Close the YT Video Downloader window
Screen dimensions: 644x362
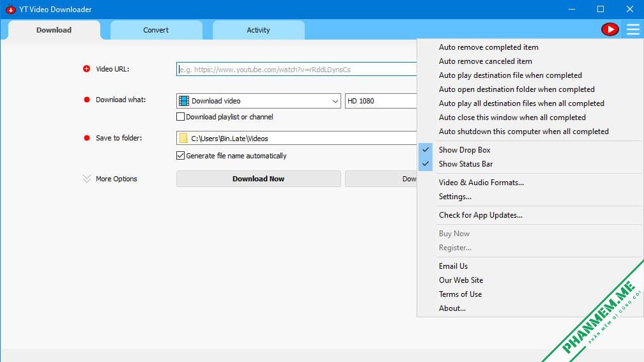coord(630,9)
